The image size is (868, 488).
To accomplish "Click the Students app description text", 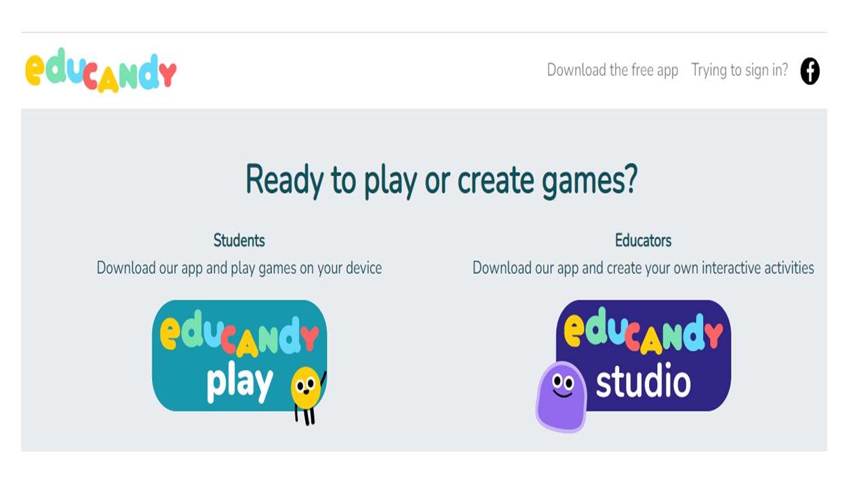I will point(239,268).
